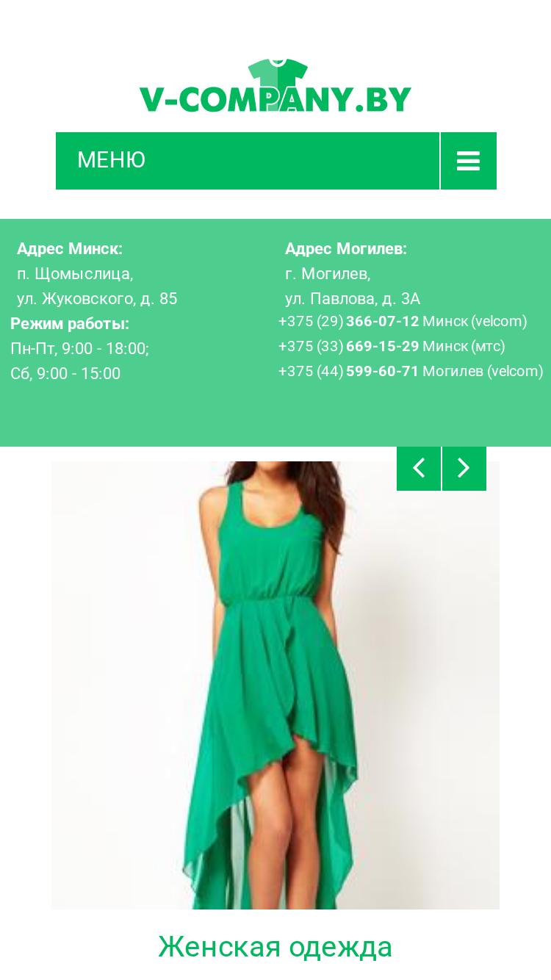
Task: Open the hamburger menu icon
Action: (469, 161)
